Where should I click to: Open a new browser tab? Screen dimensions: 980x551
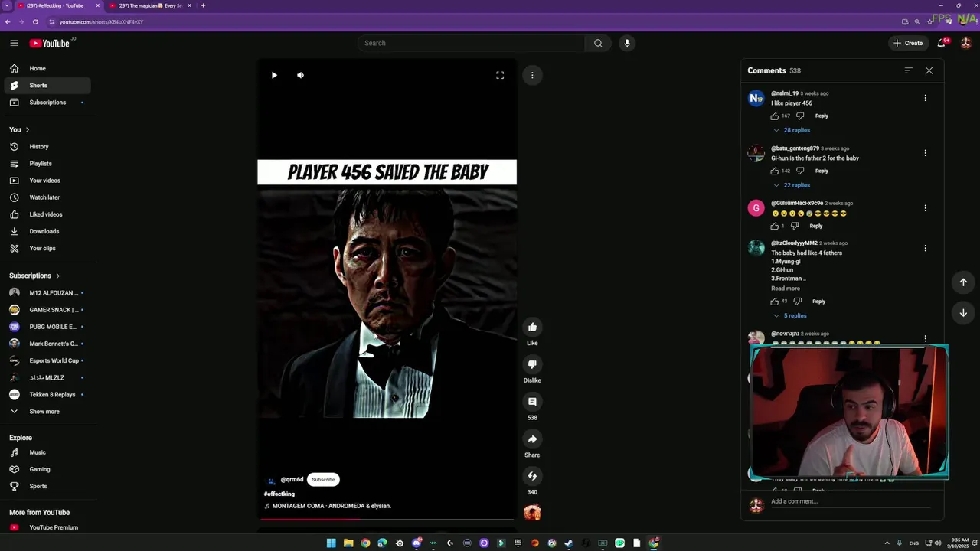[x=203, y=5]
